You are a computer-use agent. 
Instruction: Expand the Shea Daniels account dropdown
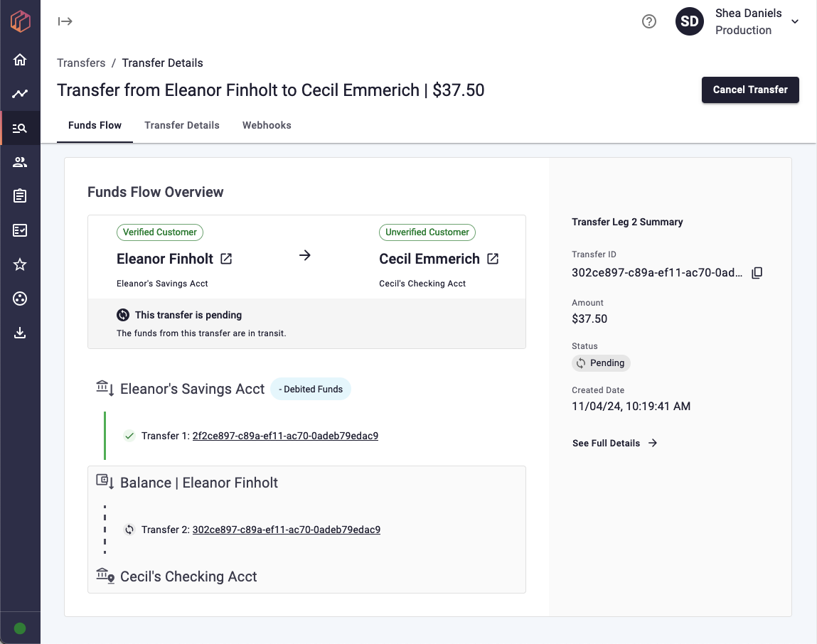point(794,21)
